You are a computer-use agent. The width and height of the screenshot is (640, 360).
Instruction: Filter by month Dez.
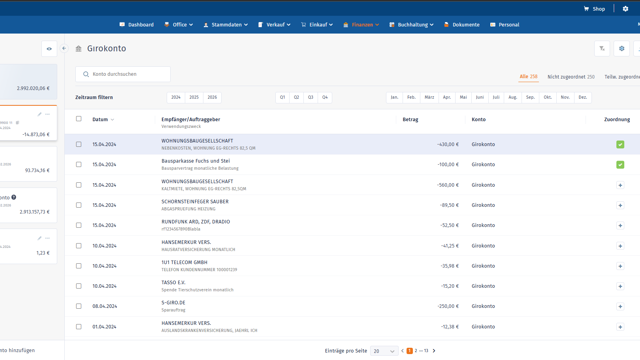tap(582, 97)
